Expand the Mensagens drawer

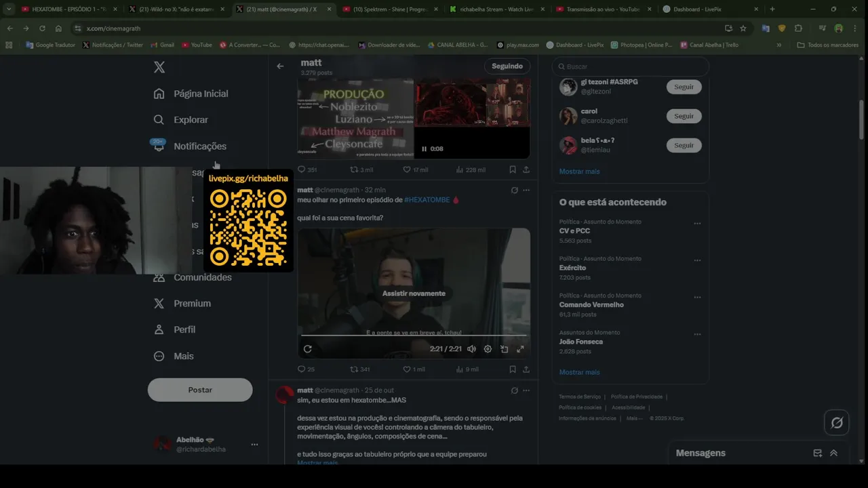[833, 453]
